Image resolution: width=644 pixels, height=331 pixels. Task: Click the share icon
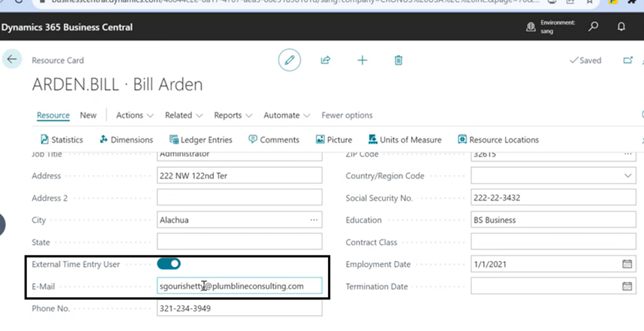[x=325, y=61]
